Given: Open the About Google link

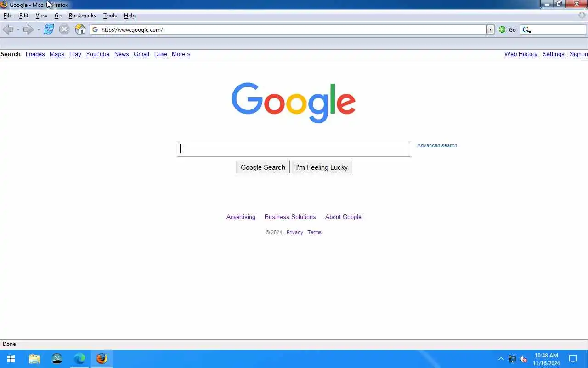Looking at the screenshot, I should point(343,217).
